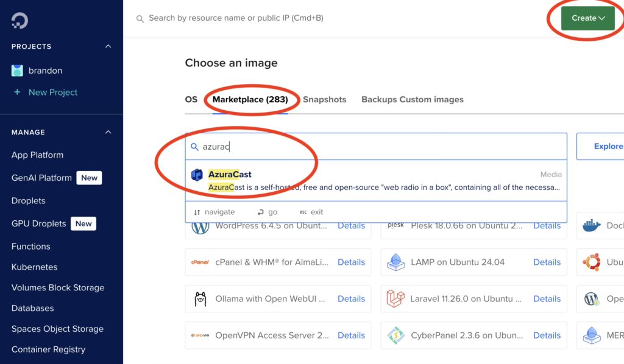
Task: Click the Plesk logo icon
Action: 395,225
